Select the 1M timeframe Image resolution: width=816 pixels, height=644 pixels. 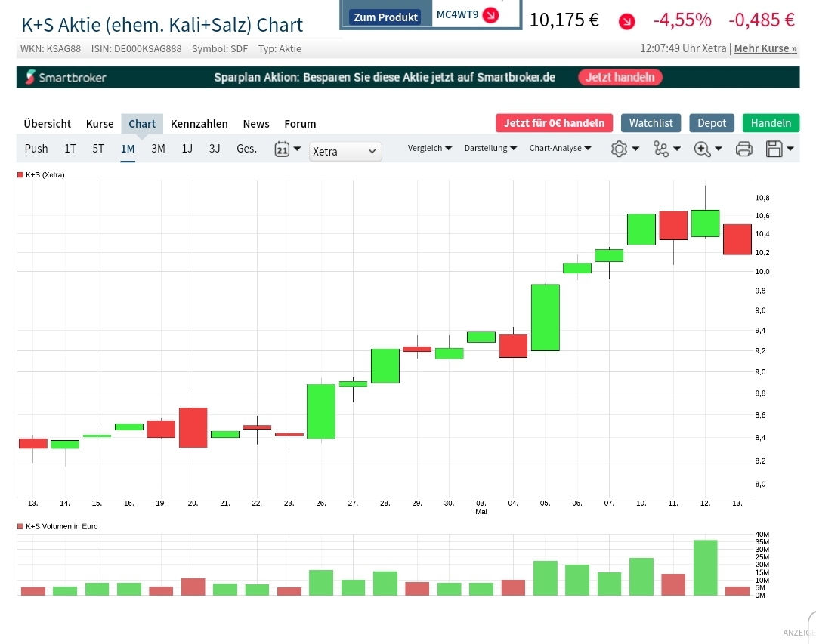[x=128, y=149]
